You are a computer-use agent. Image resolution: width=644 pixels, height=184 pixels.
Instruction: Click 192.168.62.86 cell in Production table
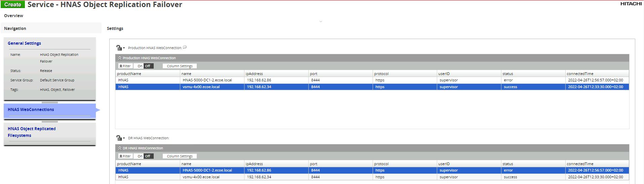(x=276, y=80)
